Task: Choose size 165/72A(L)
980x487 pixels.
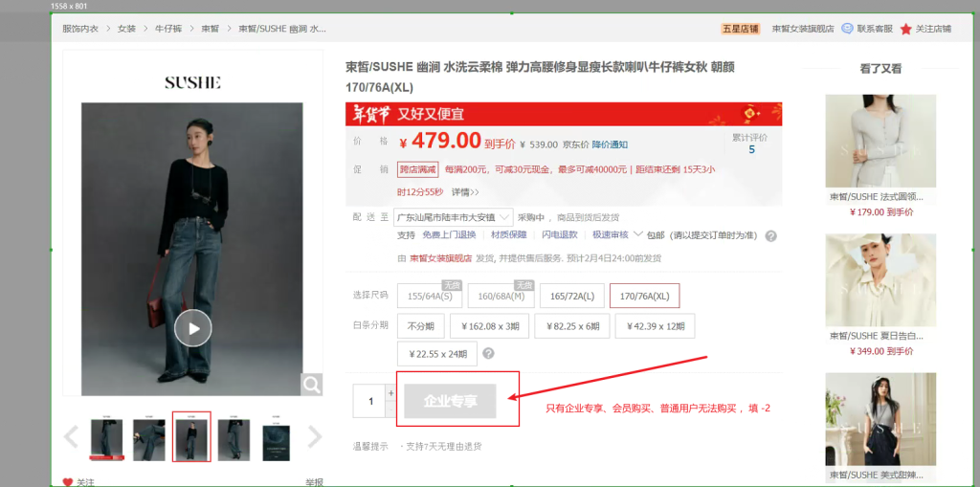Action: 571,296
